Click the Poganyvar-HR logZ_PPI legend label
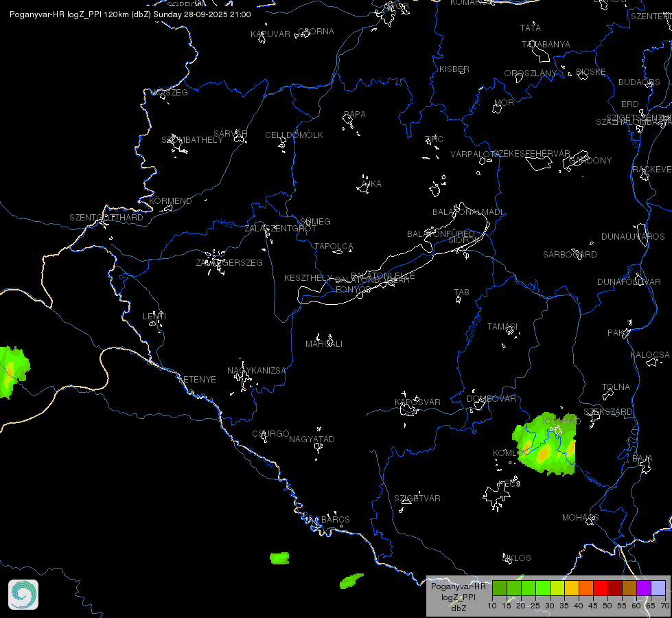Viewport: 672px width, 618px height. coord(458,591)
